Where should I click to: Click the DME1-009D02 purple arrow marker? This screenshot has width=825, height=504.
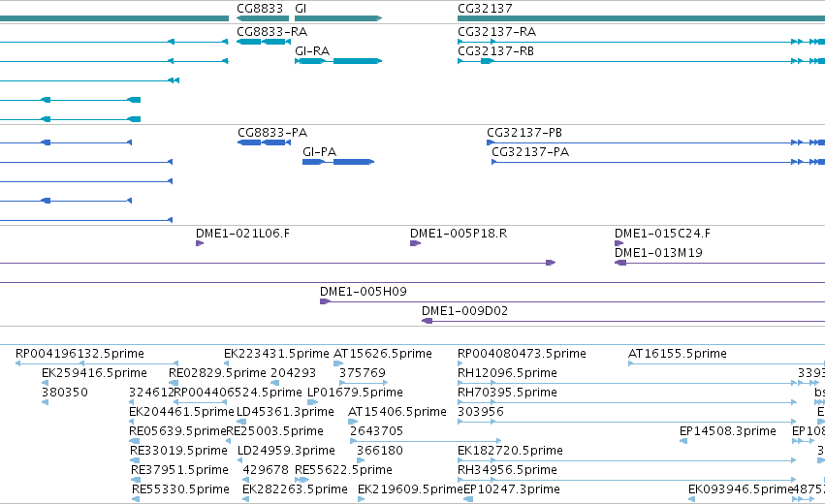point(427,321)
